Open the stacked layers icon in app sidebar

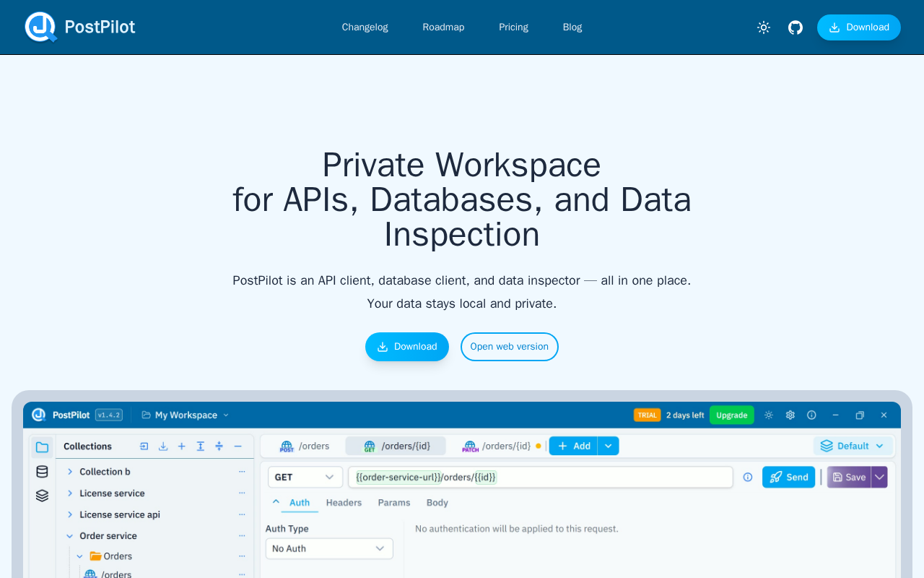coord(42,496)
